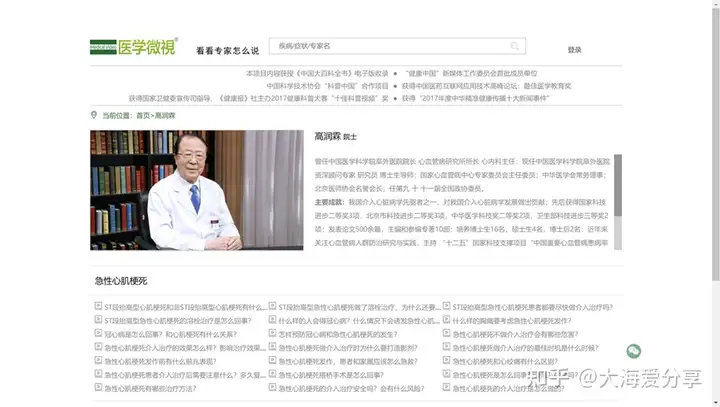Click the expert bio text scrollbar
The width and height of the screenshot is (720, 407).
[x=618, y=202]
